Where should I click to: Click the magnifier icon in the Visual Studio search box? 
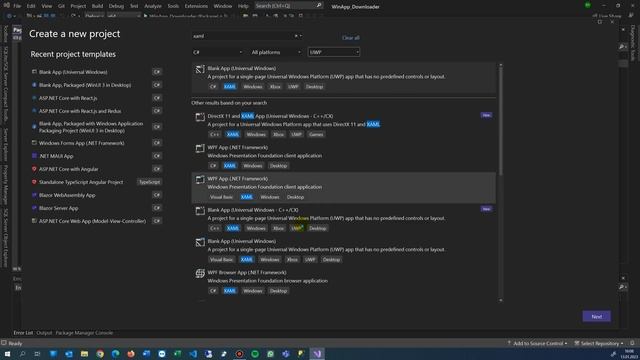click(x=319, y=6)
